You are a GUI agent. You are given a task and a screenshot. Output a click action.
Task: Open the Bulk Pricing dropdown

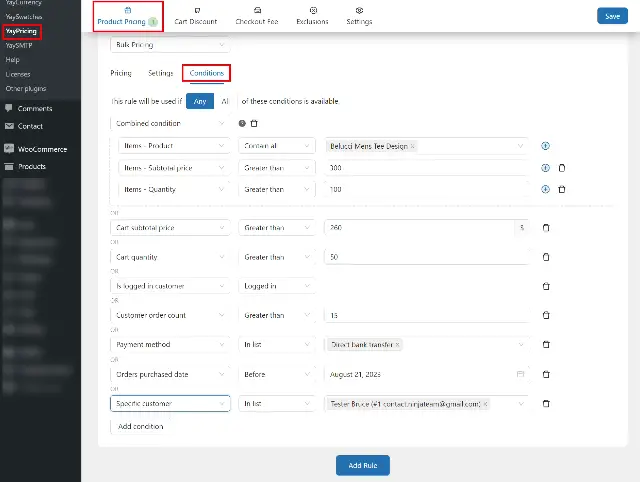coord(170,45)
